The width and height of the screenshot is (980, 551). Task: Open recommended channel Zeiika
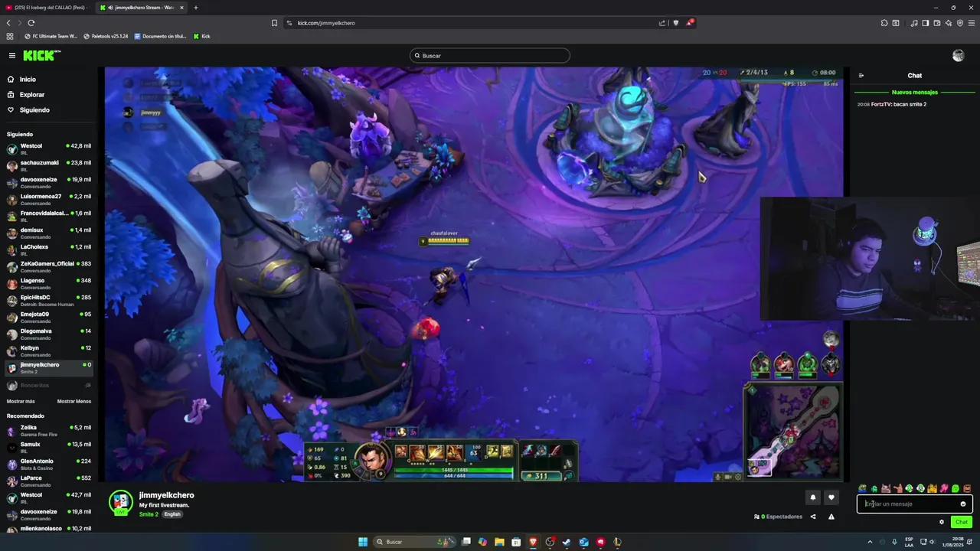tap(48, 430)
